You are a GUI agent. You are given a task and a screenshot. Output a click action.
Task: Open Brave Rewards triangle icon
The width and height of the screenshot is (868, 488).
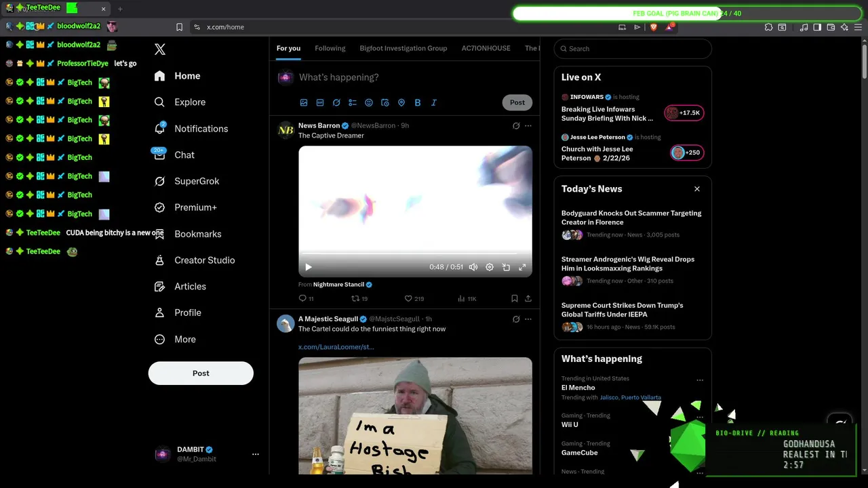(x=670, y=27)
